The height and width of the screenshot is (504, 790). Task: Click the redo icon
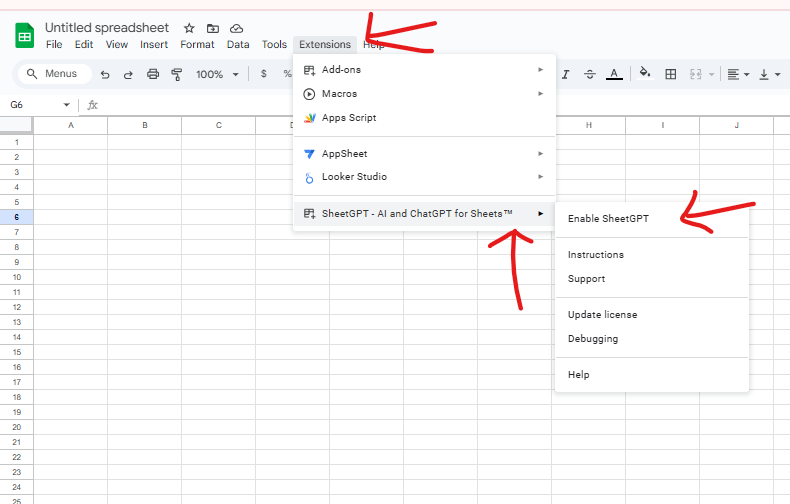128,75
